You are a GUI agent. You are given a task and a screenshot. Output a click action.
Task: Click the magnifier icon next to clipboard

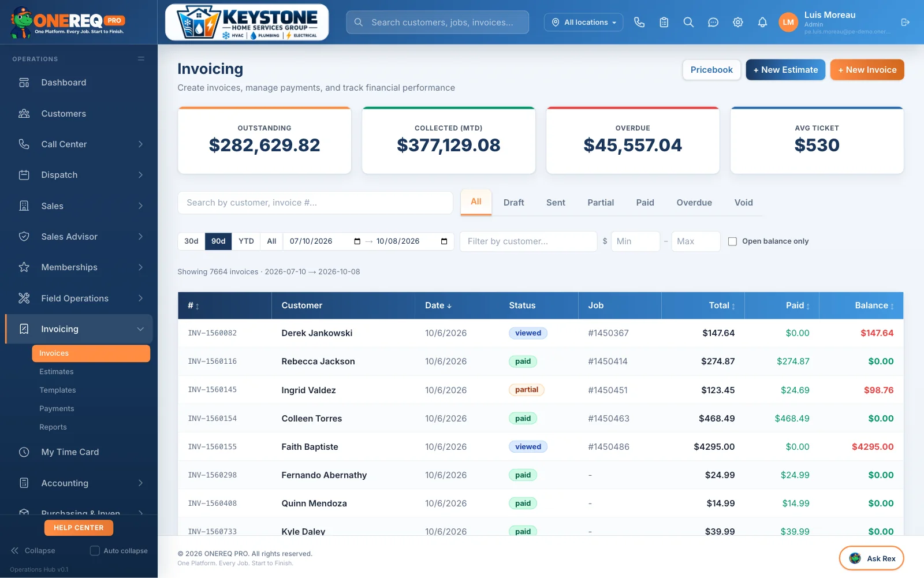point(688,22)
